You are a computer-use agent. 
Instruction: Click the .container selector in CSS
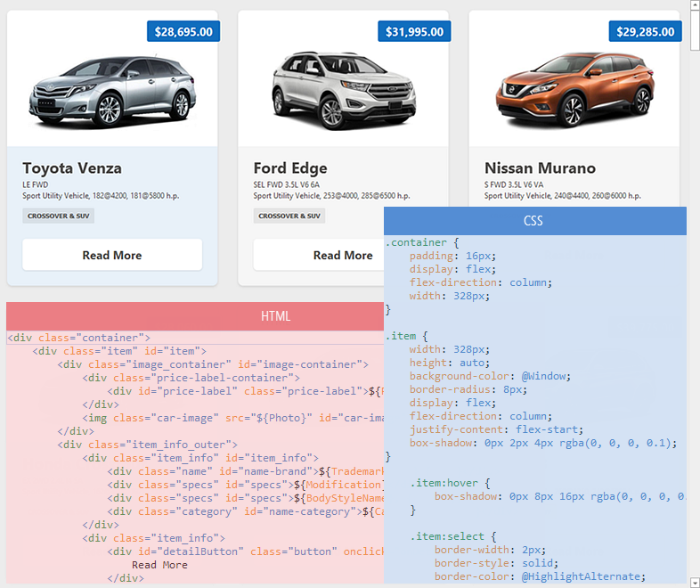tap(416, 242)
